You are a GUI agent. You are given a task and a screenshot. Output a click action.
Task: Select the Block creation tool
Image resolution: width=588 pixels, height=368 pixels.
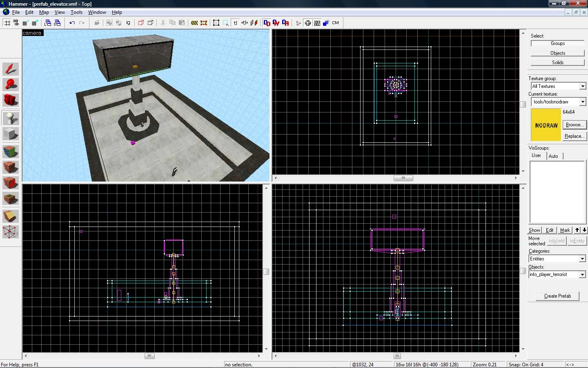point(11,134)
